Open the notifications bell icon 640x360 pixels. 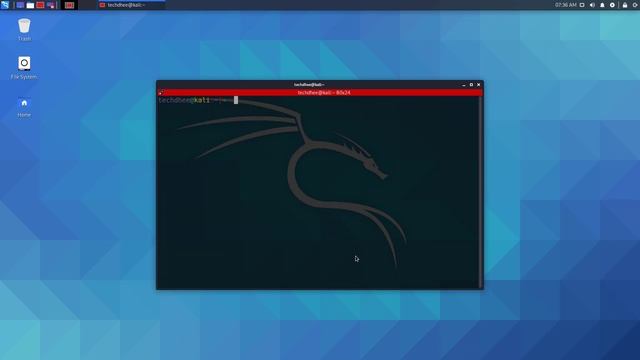pyautogui.click(x=602, y=5)
